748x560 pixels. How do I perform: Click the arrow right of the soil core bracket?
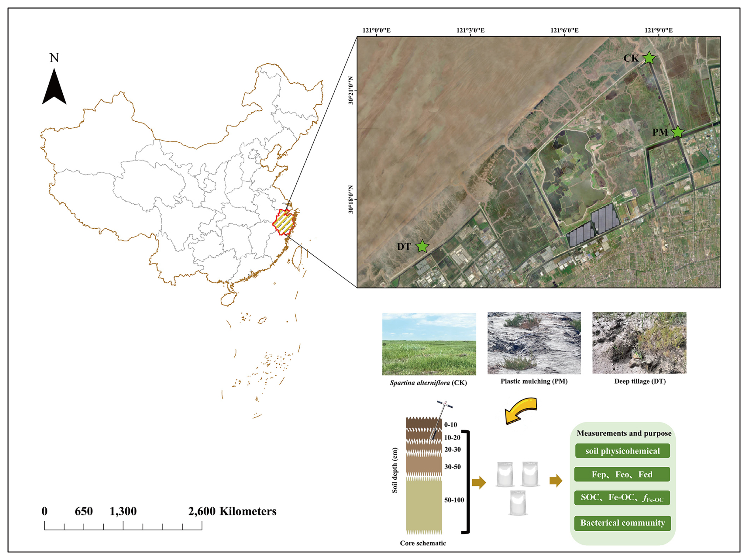pos(479,482)
